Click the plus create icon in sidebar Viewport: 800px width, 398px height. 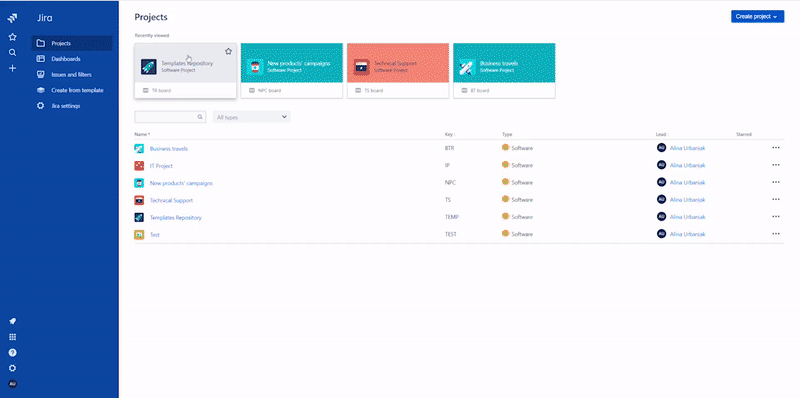click(x=13, y=68)
